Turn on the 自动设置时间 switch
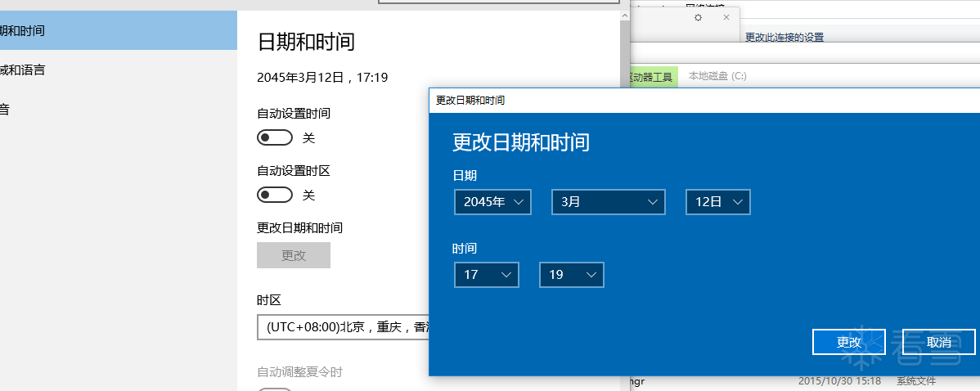 tap(274, 138)
